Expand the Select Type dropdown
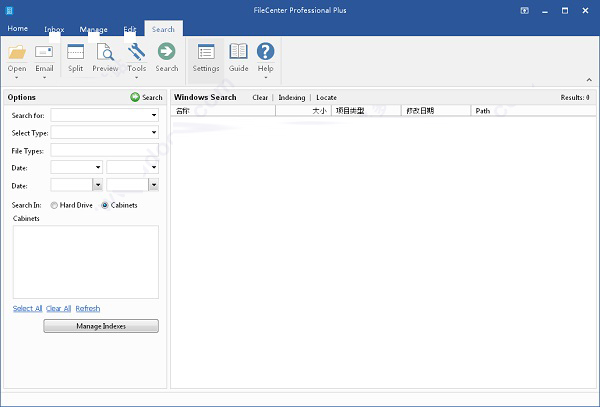The height and width of the screenshot is (407, 600). click(x=154, y=132)
